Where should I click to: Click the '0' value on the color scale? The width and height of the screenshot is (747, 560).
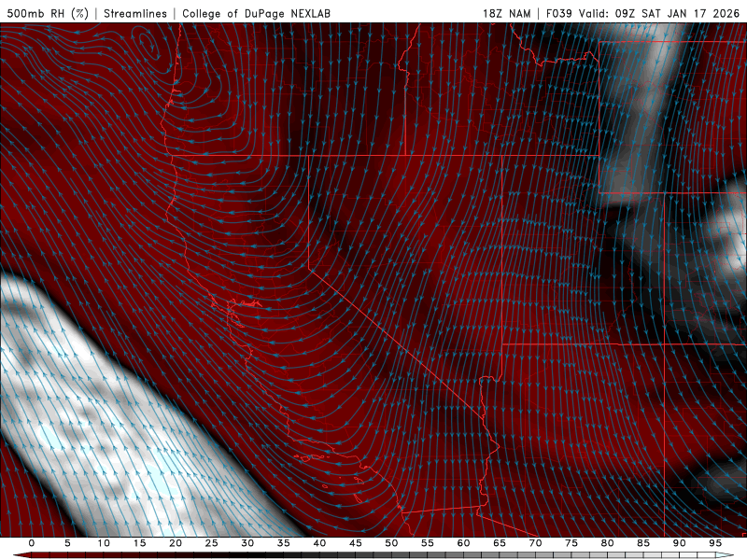pyautogui.click(x=32, y=543)
